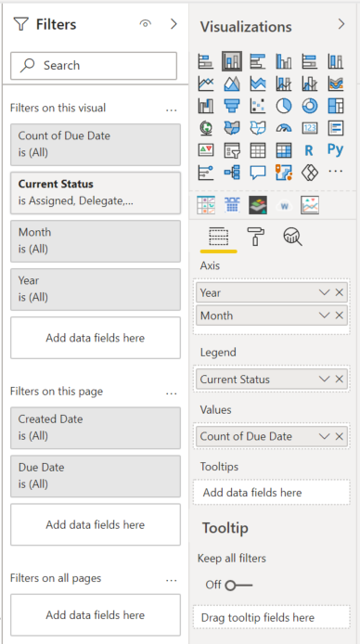
Task: Open more options for Filters on this page
Action: tap(171, 393)
